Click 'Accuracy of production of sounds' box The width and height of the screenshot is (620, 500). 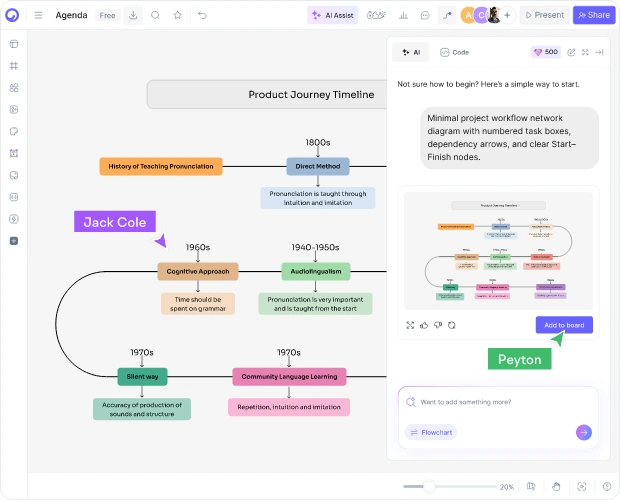pyautogui.click(x=142, y=409)
